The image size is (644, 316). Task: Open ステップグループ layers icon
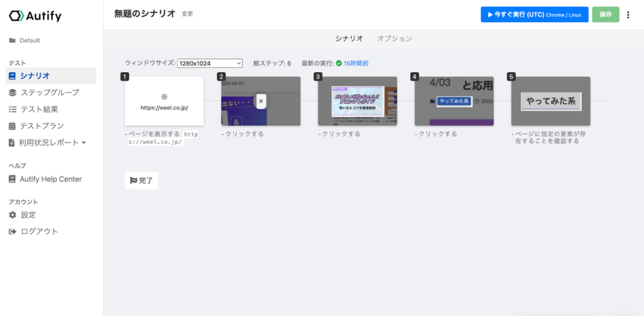coord(13,93)
